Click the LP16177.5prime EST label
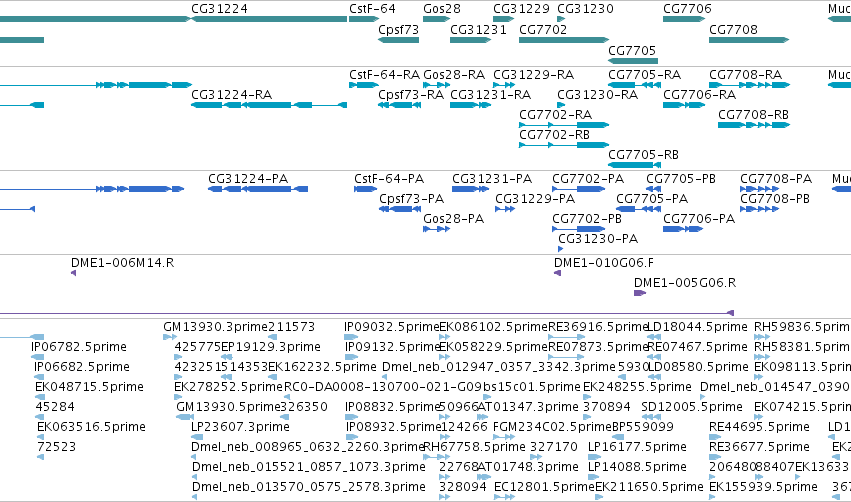This screenshot has height=502, width=851. 638,447
